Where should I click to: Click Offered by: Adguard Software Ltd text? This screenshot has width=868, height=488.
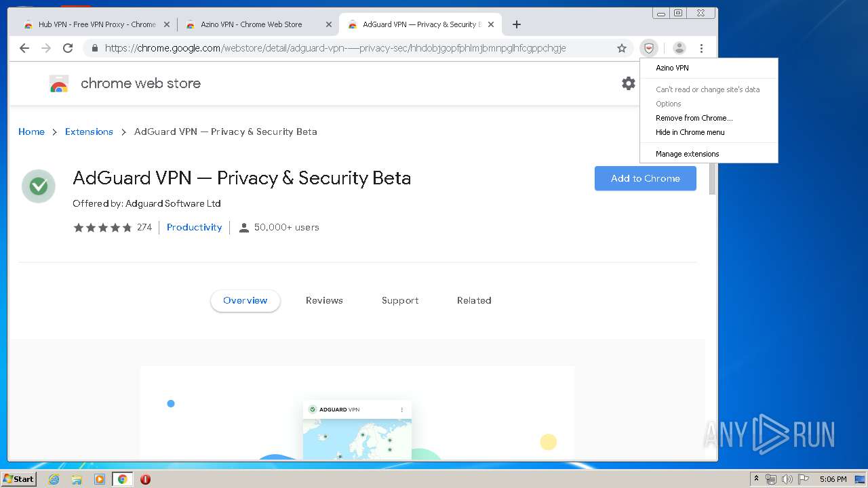point(146,203)
